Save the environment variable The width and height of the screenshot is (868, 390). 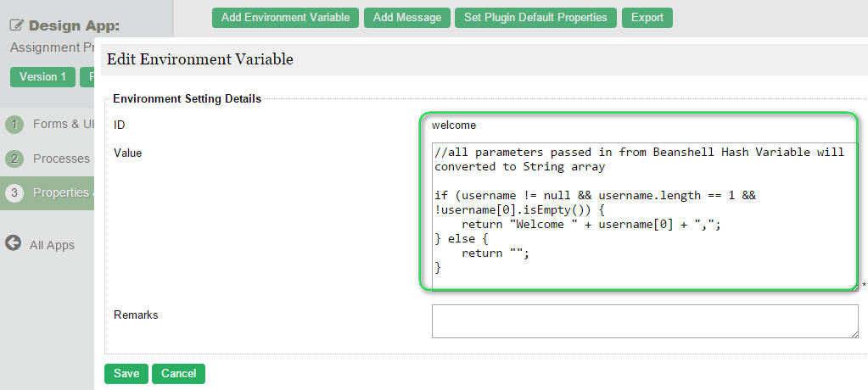click(126, 373)
